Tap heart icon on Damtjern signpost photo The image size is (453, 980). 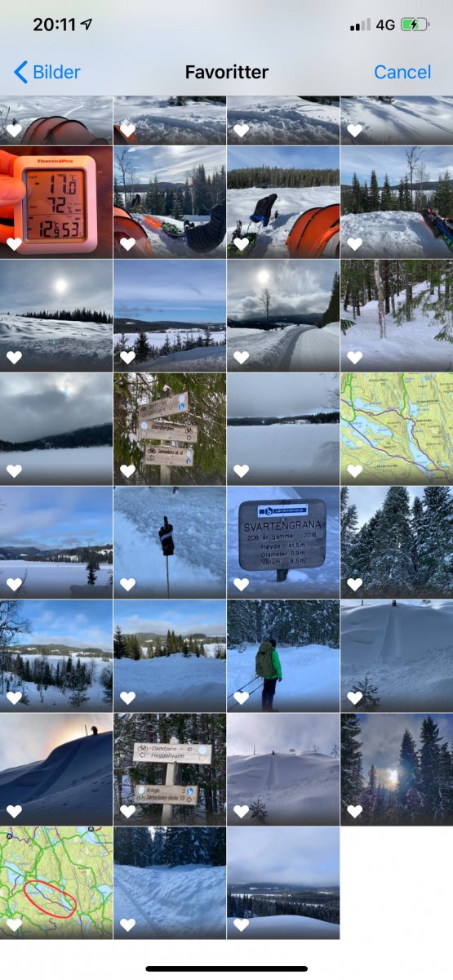coord(127,811)
